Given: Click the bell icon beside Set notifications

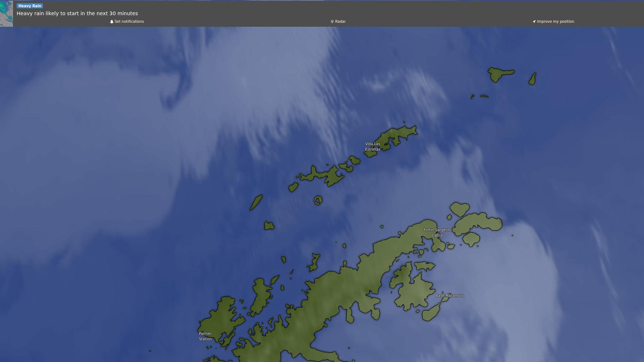Looking at the screenshot, I should click(x=112, y=22).
